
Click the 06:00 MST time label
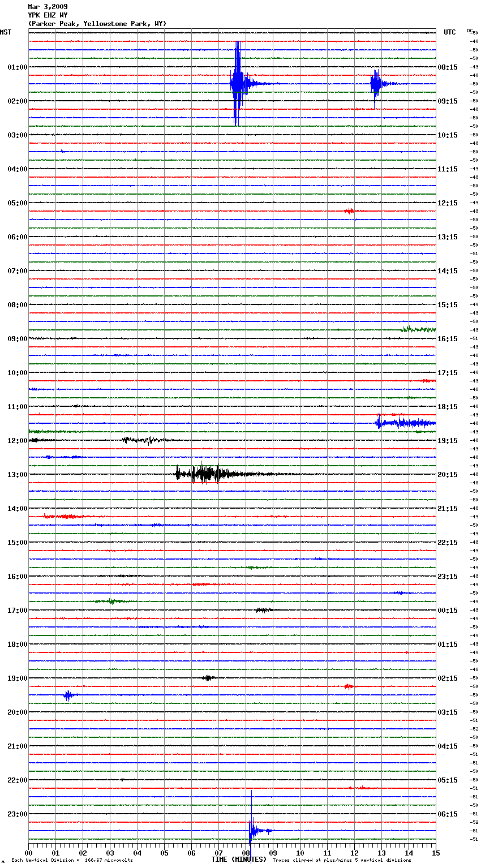click(x=18, y=237)
